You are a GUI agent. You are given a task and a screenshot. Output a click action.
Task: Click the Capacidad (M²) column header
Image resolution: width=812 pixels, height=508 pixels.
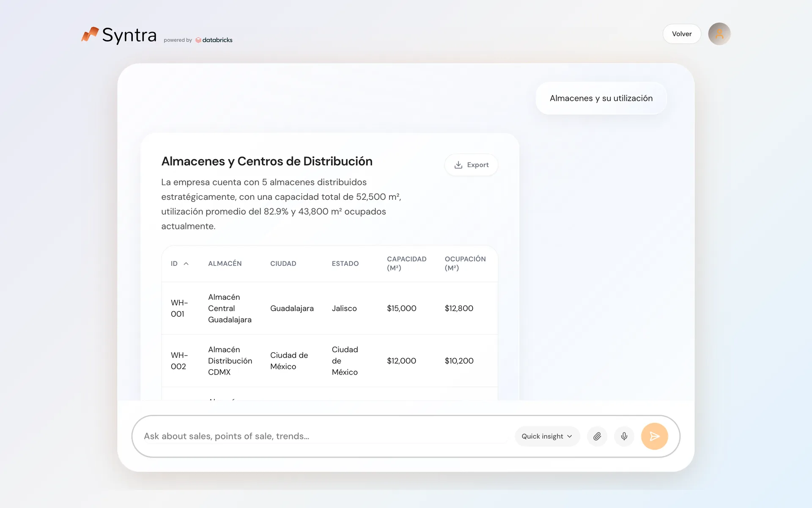[x=406, y=263]
